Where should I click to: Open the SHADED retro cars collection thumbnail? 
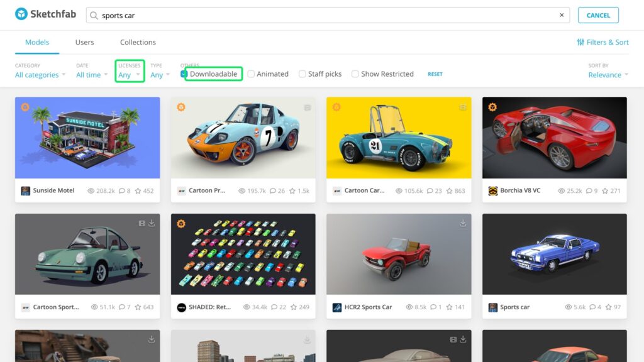pos(243,254)
